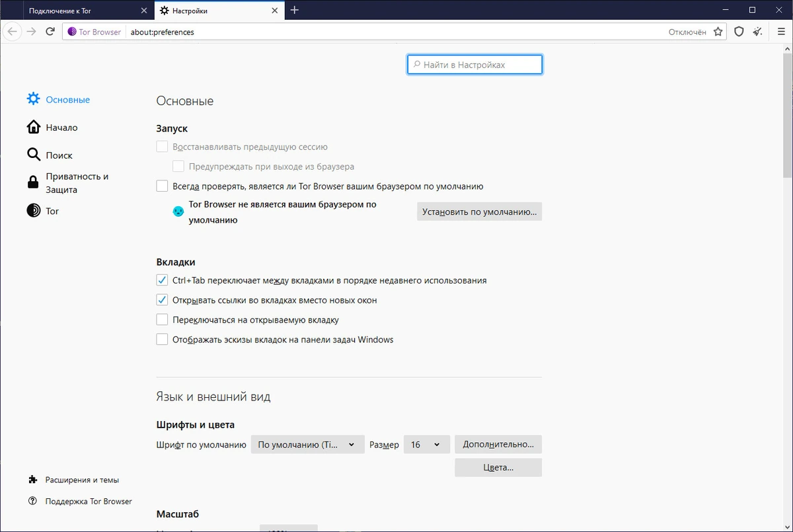Screen dimensions: 793x532
Task: Open the font size 16 dropdown
Action: click(x=427, y=445)
